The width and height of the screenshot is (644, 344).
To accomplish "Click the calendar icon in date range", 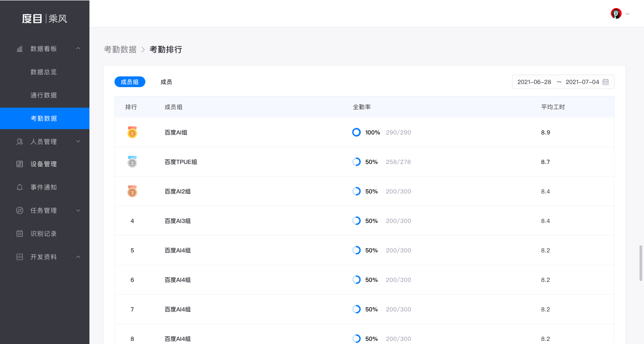I will (606, 82).
